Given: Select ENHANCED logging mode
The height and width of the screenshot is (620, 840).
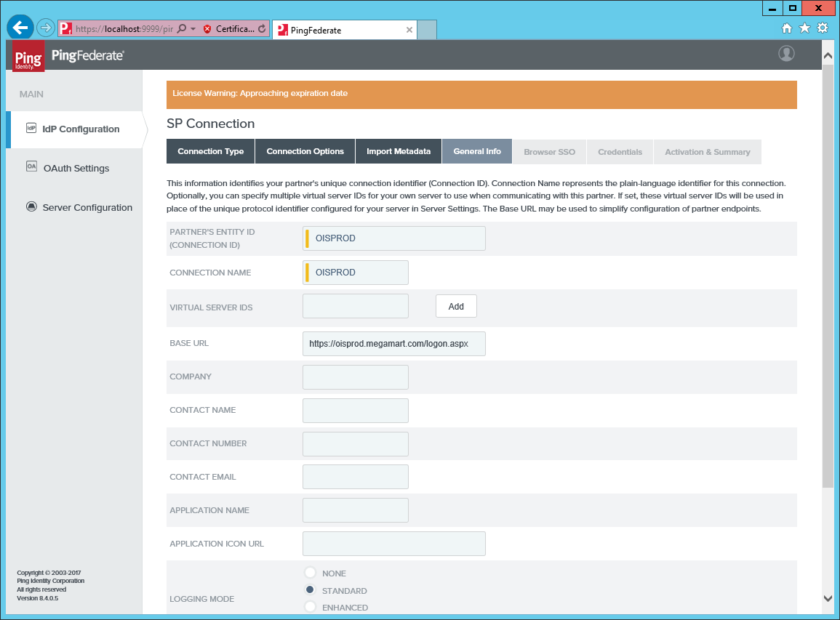Looking at the screenshot, I should pos(310,607).
